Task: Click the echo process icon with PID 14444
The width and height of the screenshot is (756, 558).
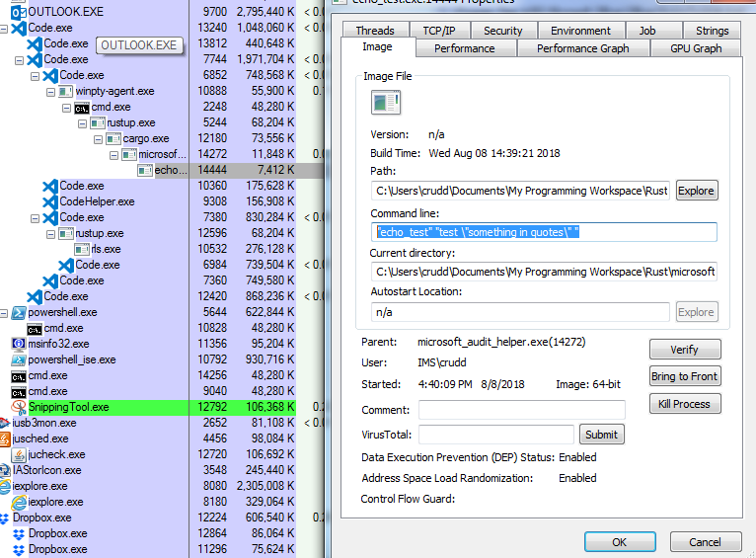Action: click(145, 170)
